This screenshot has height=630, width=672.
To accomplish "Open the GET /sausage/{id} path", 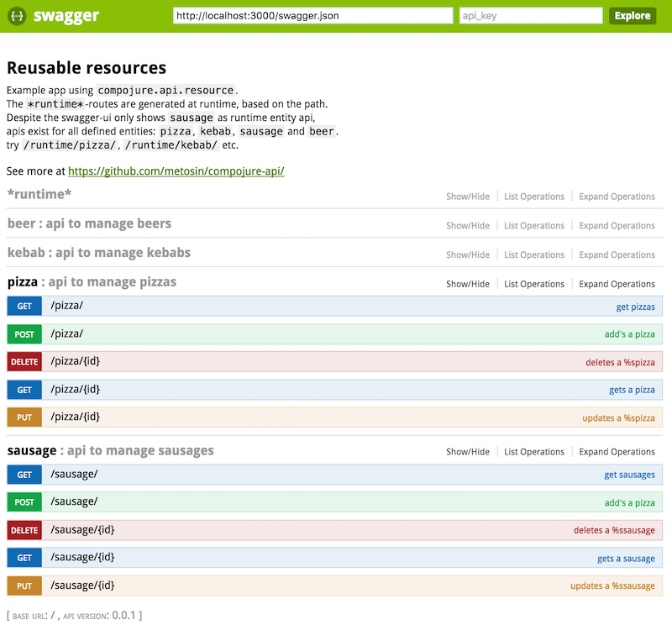I will 82,558.
